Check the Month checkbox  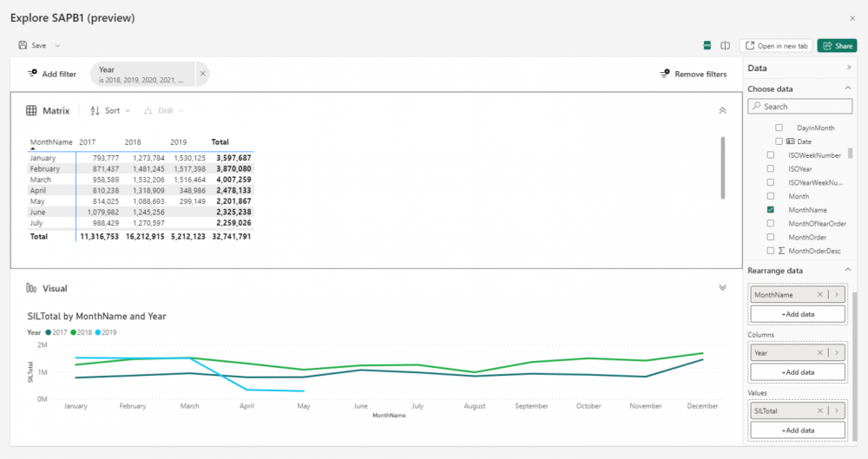pyautogui.click(x=770, y=196)
